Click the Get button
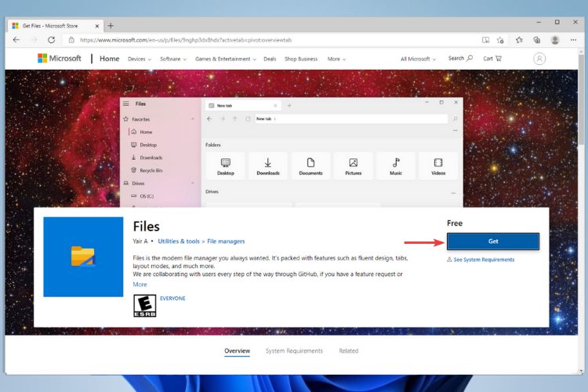 pos(493,241)
